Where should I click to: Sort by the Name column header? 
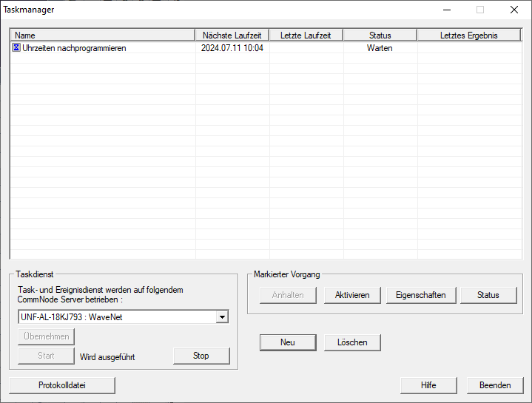(103, 35)
